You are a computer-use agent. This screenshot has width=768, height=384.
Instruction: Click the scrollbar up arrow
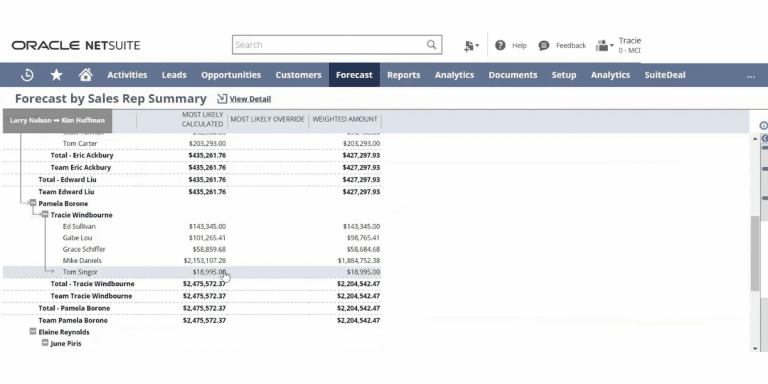755,140
